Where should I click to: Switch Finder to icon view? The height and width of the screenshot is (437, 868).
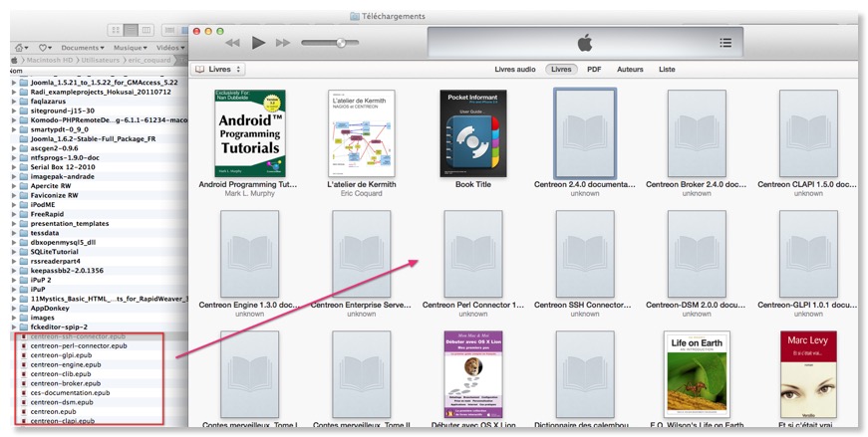coord(118,31)
